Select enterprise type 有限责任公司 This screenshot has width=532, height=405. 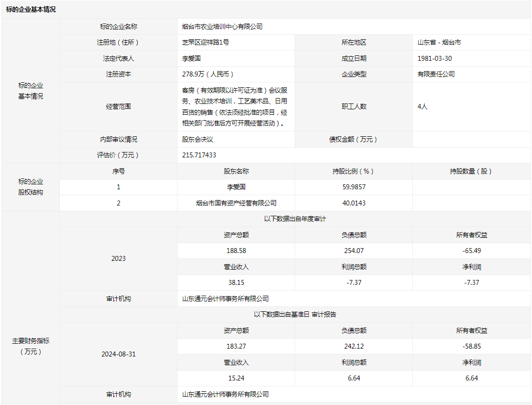436,74
